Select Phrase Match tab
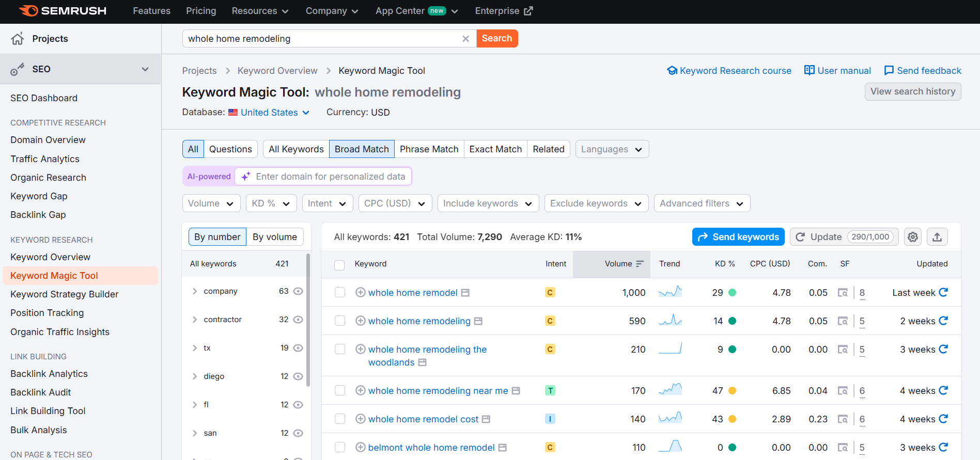 pos(429,149)
